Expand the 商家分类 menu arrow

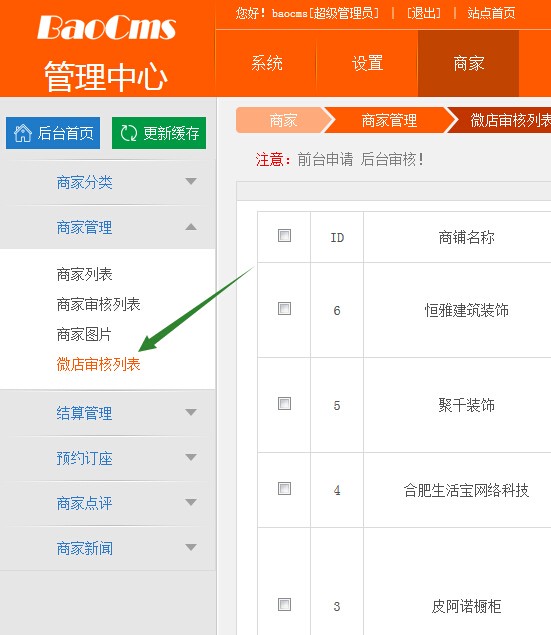(x=191, y=181)
